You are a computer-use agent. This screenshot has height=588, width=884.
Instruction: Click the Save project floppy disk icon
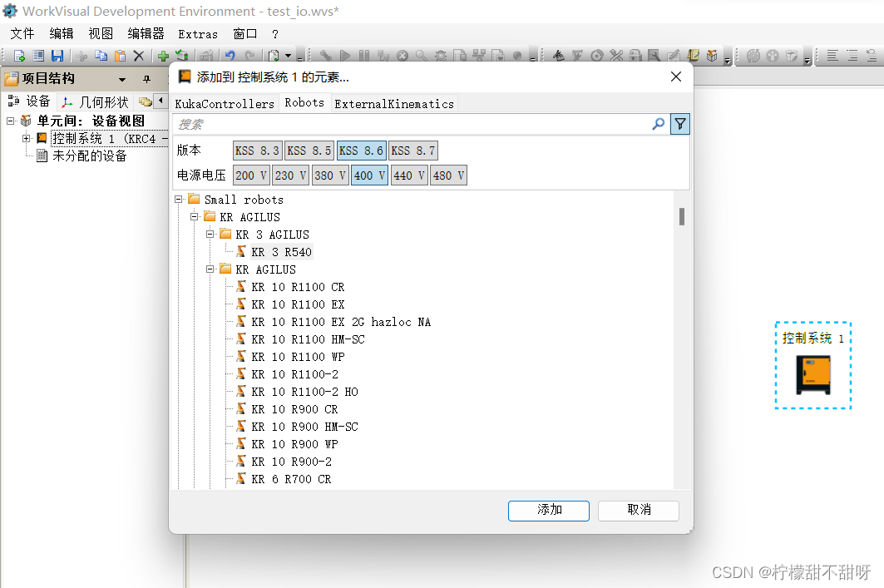click(x=57, y=56)
